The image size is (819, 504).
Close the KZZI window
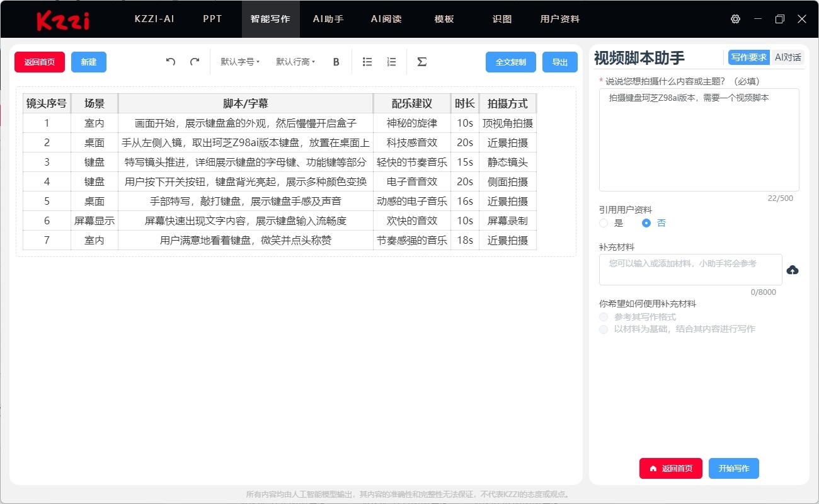[x=802, y=19]
